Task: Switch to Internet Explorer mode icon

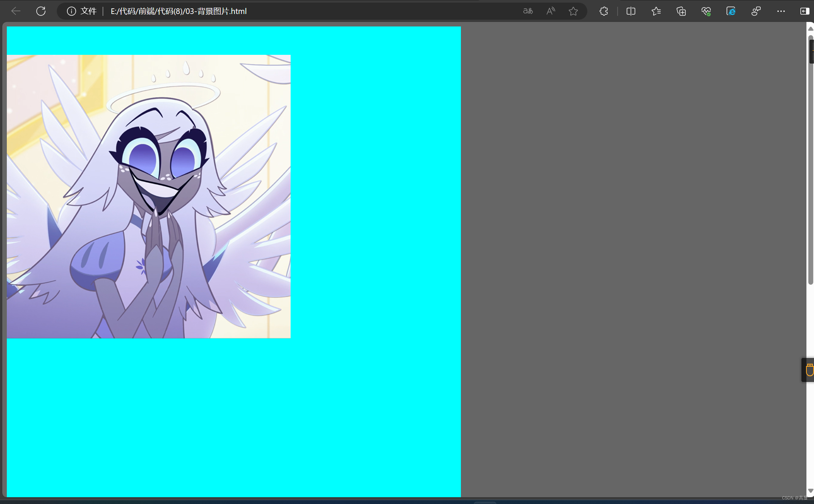Action: (731, 11)
